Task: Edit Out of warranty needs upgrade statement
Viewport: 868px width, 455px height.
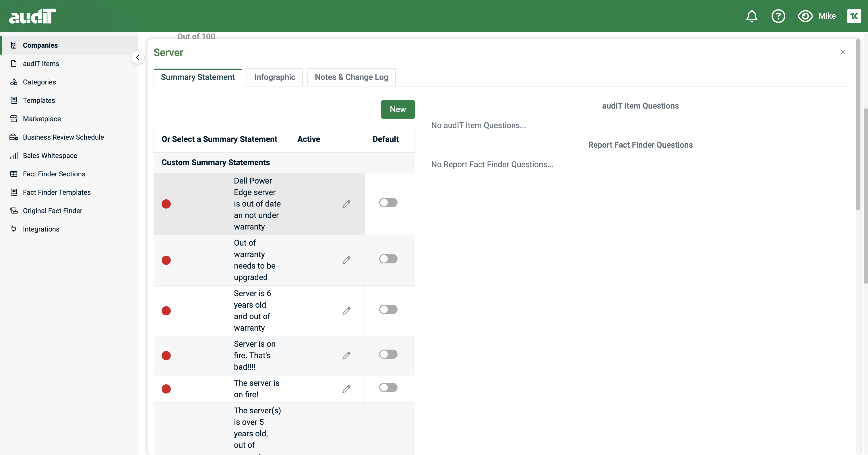Action: pos(346,260)
